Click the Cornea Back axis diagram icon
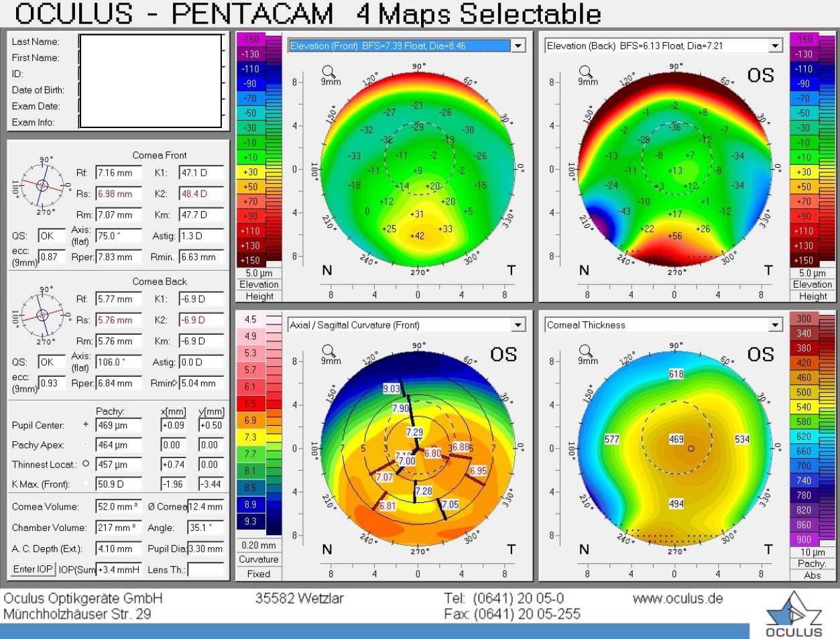 tap(42, 314)
